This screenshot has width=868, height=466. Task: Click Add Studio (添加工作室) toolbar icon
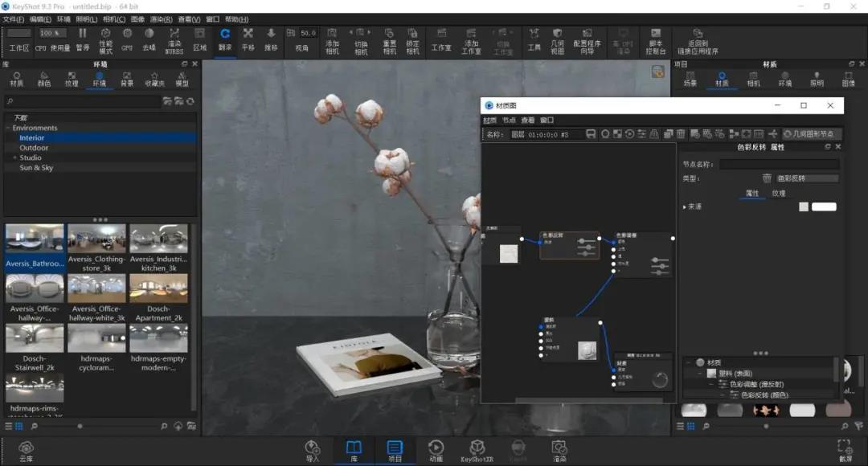471,41
